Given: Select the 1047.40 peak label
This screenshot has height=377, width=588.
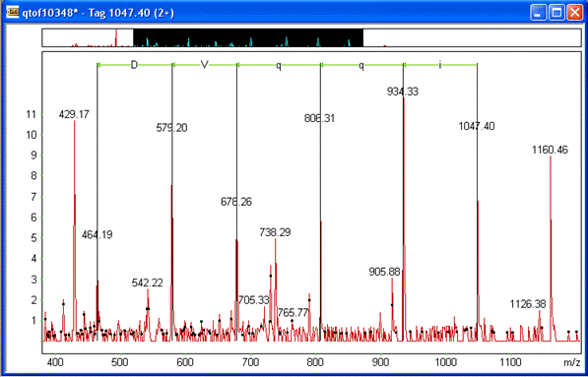Looking at the screenshot, I should click(477, 126).
